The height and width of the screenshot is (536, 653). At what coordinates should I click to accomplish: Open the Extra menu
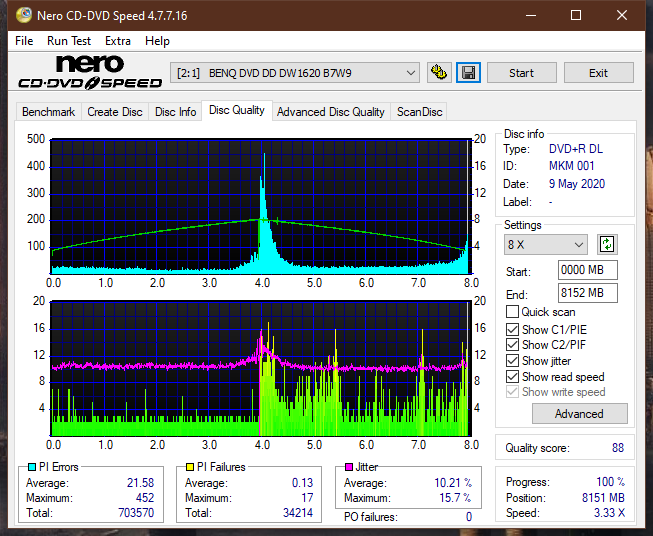tap(118, 41)
